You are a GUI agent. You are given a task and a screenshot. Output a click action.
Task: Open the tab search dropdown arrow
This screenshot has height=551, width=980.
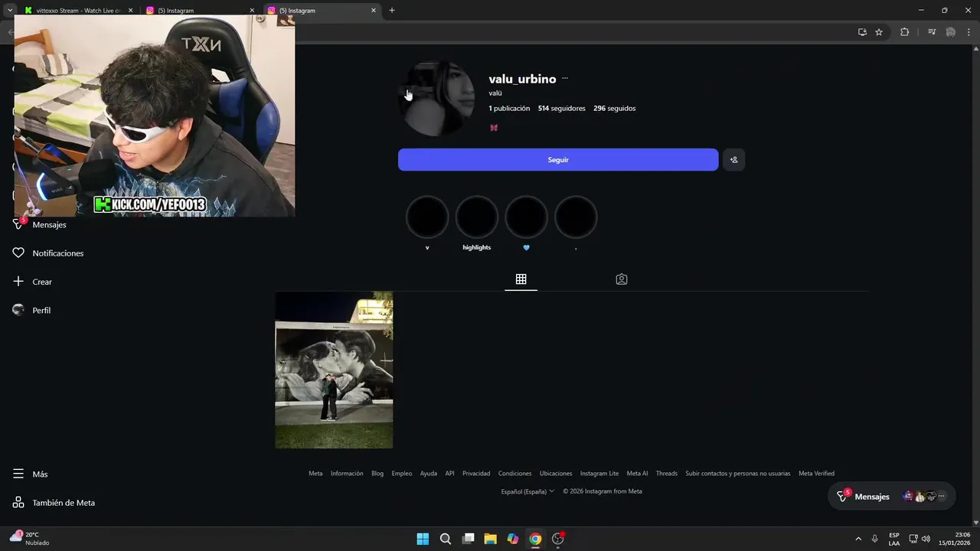[9, 11]
